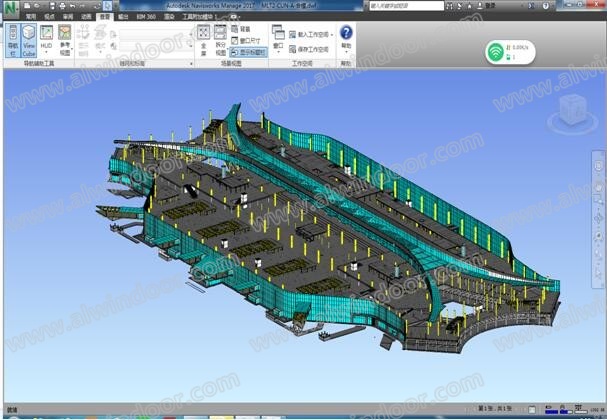Screen dimensions: 607x420
Task: Click Load Workspace (载入工作空间)
Action: (x=312, y=34)
